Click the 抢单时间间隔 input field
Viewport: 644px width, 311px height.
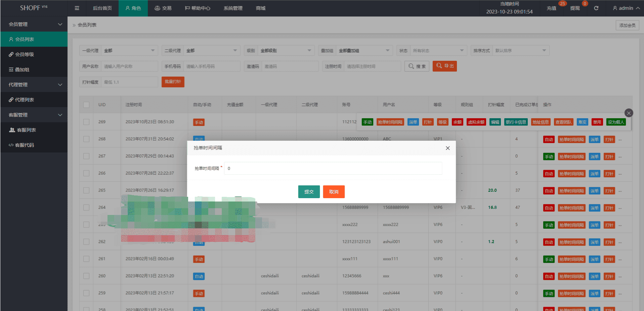point(333,168)
